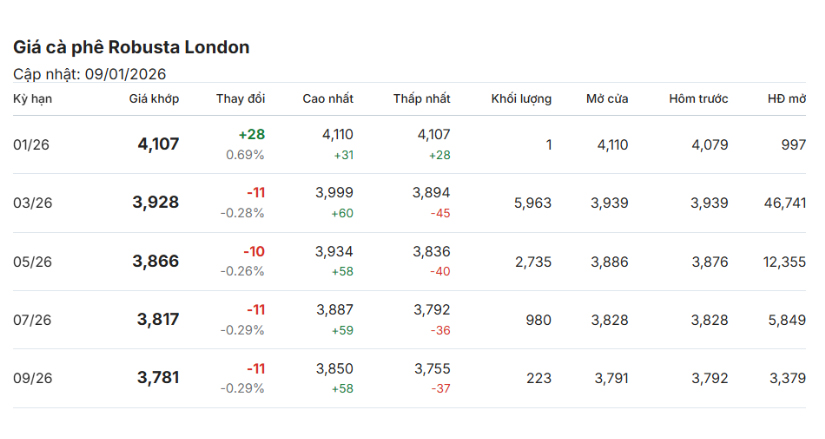825x439 pixels.
Task: Click the HĐ mở column header
Action: pos(786,99)
